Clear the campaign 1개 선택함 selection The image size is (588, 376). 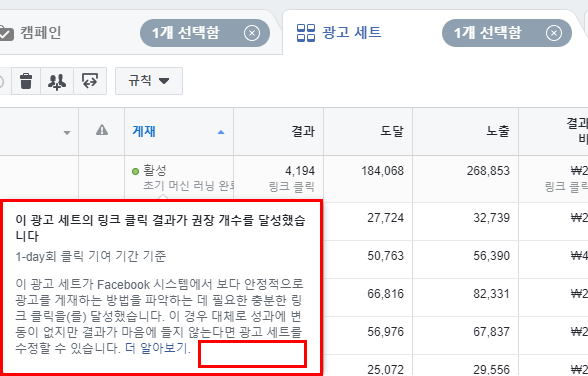[252, 33]
